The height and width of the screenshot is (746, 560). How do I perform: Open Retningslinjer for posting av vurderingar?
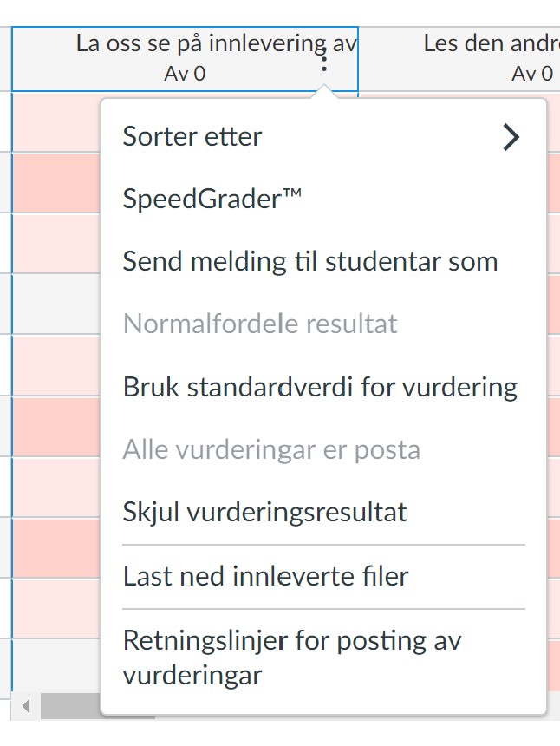291,658
